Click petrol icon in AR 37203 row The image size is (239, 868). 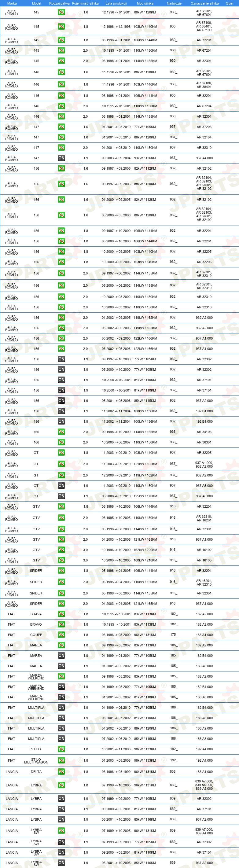(x=61, y=127)
